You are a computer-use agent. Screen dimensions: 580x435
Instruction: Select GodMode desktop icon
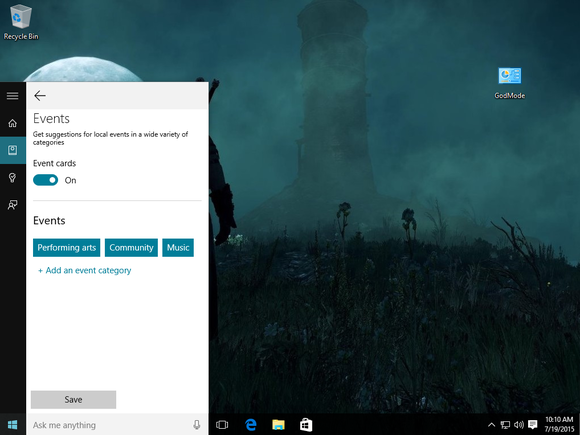point(510,83)
